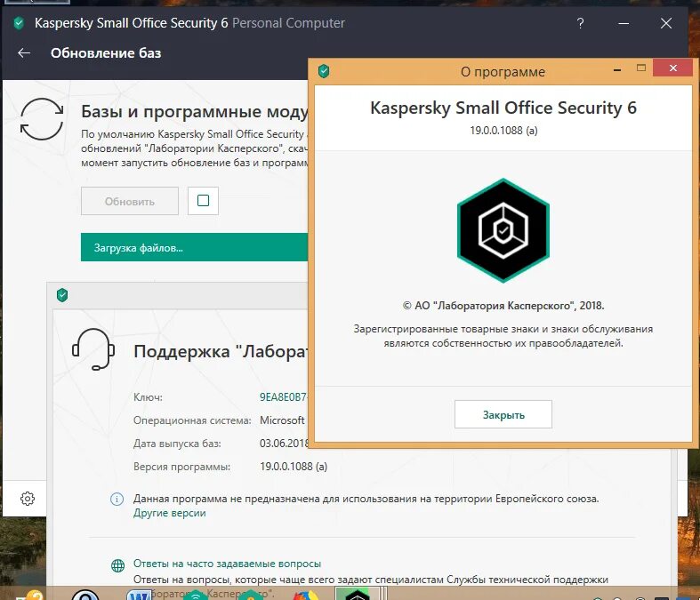Click the Операционная система: label
Image resolution: width=700 pixels, height=600 pixels.
point(192,420)
